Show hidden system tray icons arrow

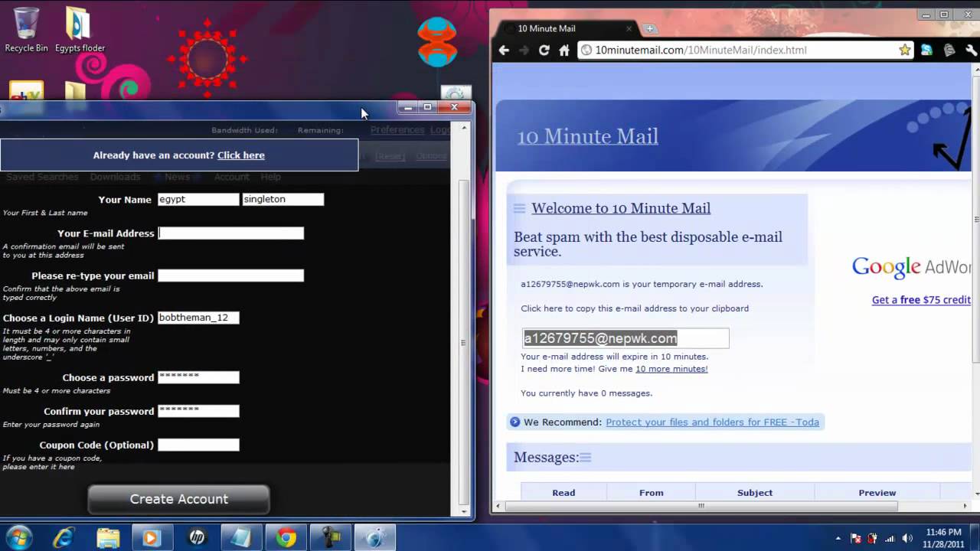(838, 538)
